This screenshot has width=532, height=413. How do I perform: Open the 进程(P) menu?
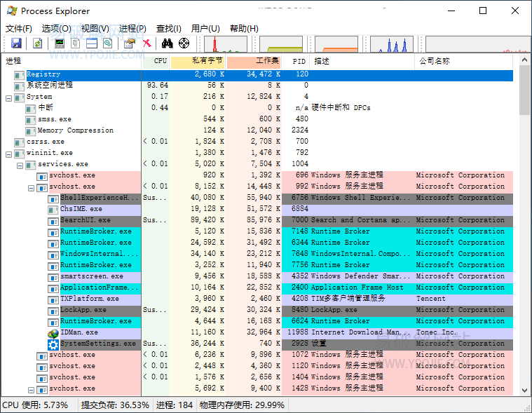[132, 29]
